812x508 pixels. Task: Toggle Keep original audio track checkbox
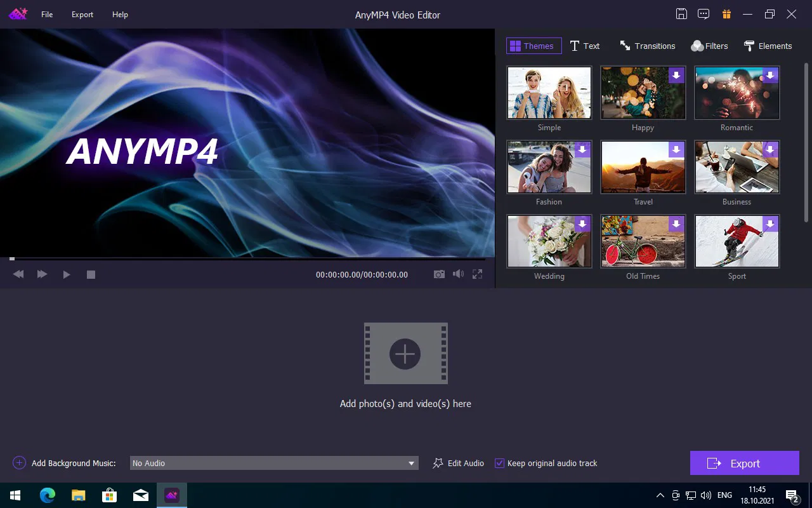pos(500,463)
